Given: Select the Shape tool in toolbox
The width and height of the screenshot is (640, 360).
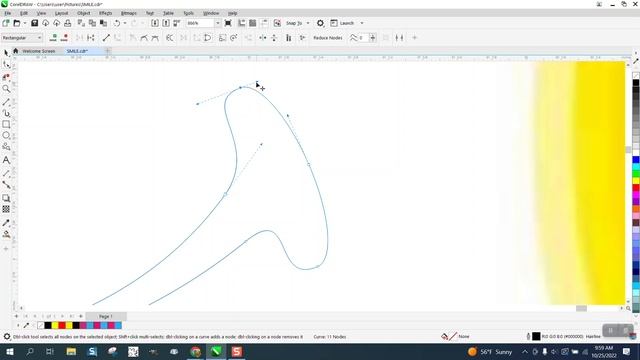Looking at the screenshot, I should pyautogui.click(x=6, y=65).
